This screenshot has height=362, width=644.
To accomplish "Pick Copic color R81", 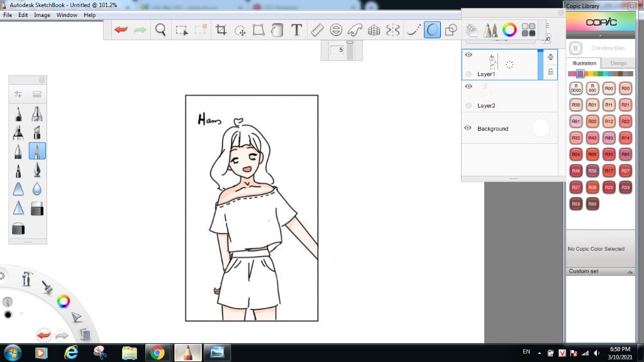I will [576, 121].
